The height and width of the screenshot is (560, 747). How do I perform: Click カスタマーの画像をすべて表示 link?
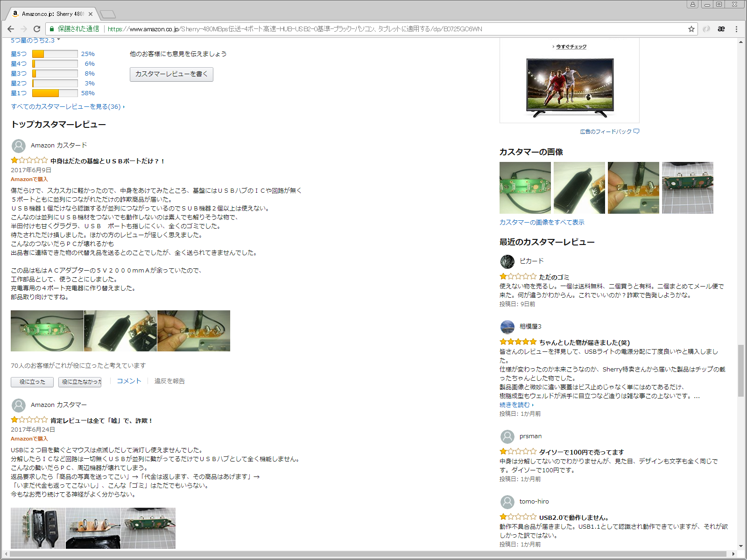542,223
